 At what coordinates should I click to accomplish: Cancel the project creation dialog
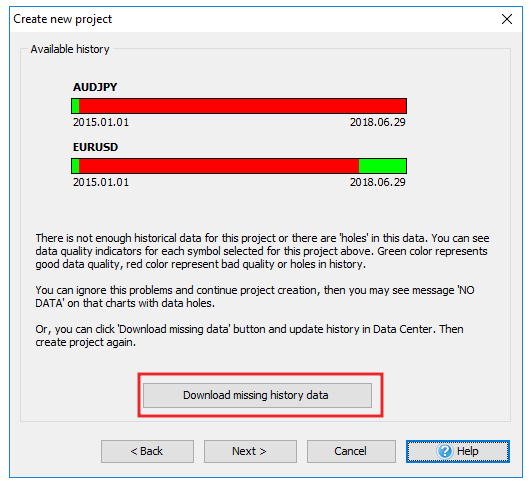click(351, 451)
